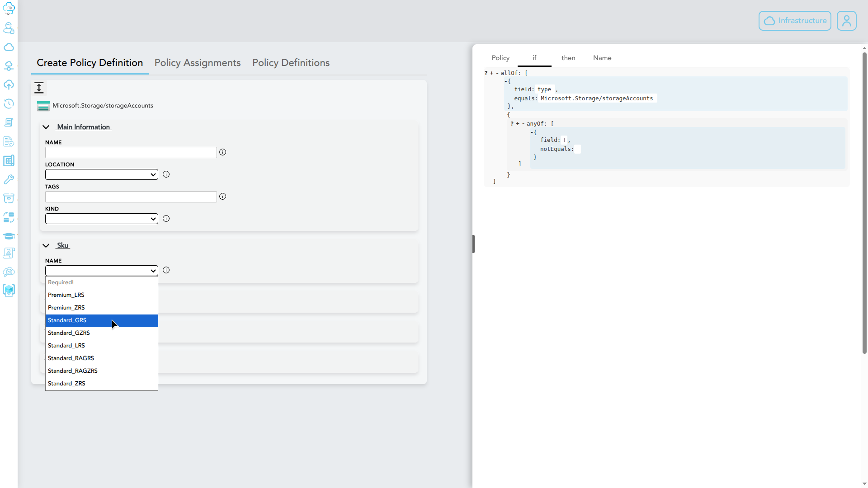Open the cloud upload sidebar icon
868x488 pixels.
[9, 85]
